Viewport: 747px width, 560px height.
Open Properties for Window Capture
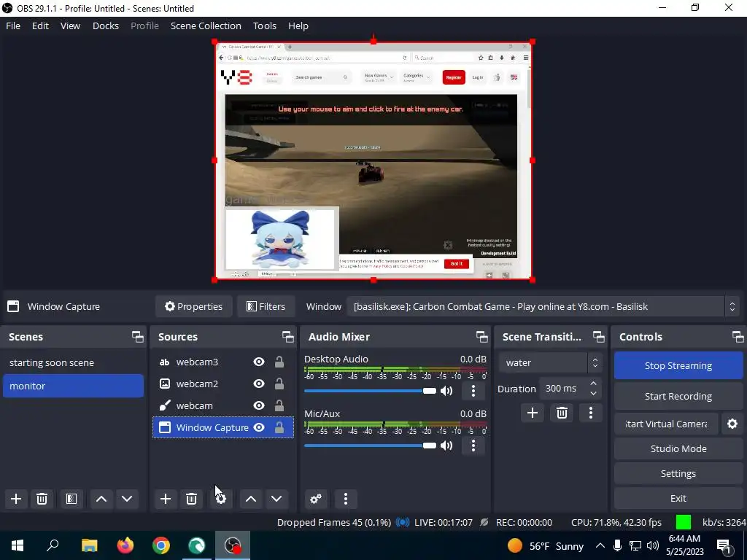pos(193,307)
